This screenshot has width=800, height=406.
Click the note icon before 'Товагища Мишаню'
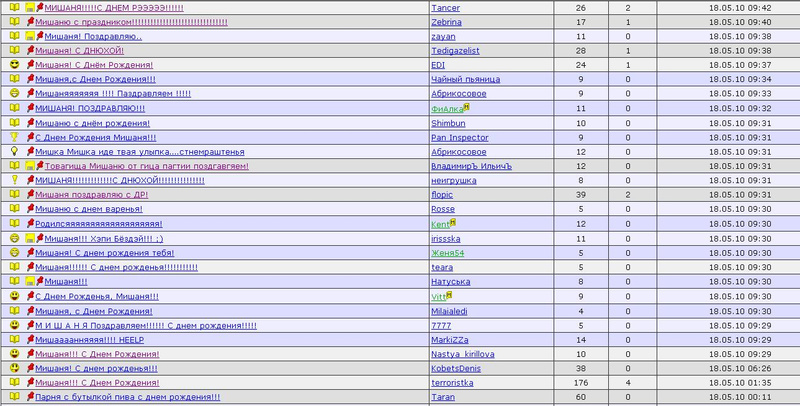[30, 166]
